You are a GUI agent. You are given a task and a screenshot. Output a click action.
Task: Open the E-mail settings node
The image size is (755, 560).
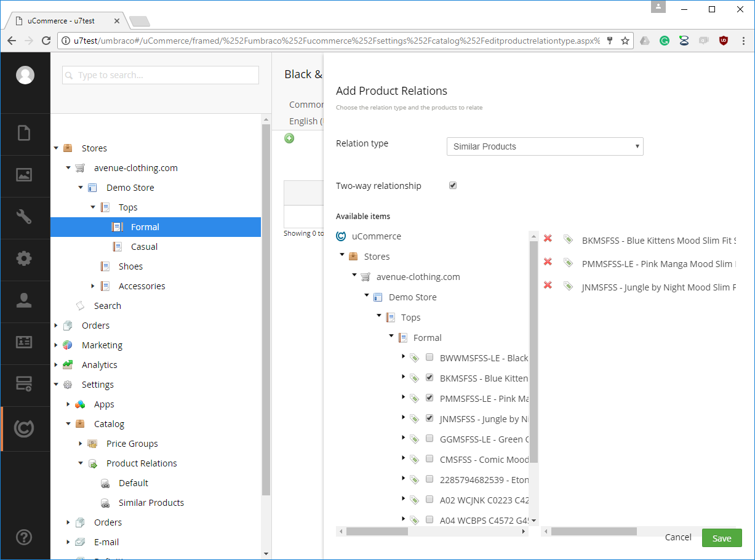(x=106, y=542)
